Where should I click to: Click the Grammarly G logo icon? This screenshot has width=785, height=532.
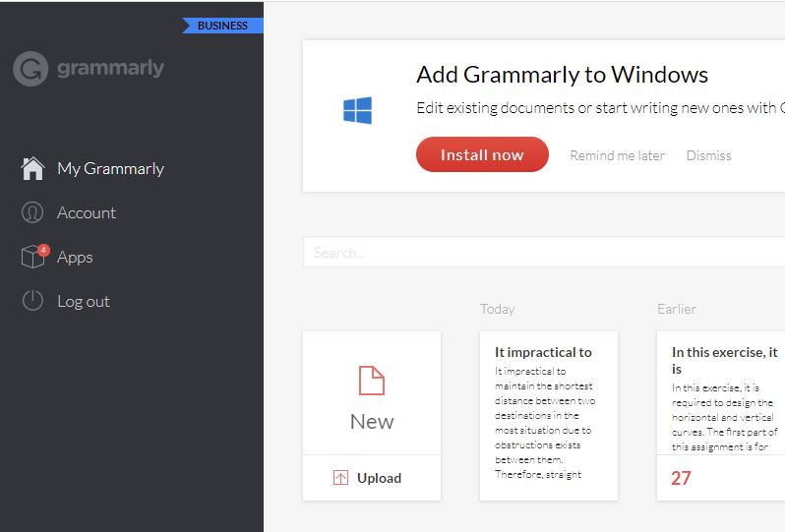coord(30,69)
